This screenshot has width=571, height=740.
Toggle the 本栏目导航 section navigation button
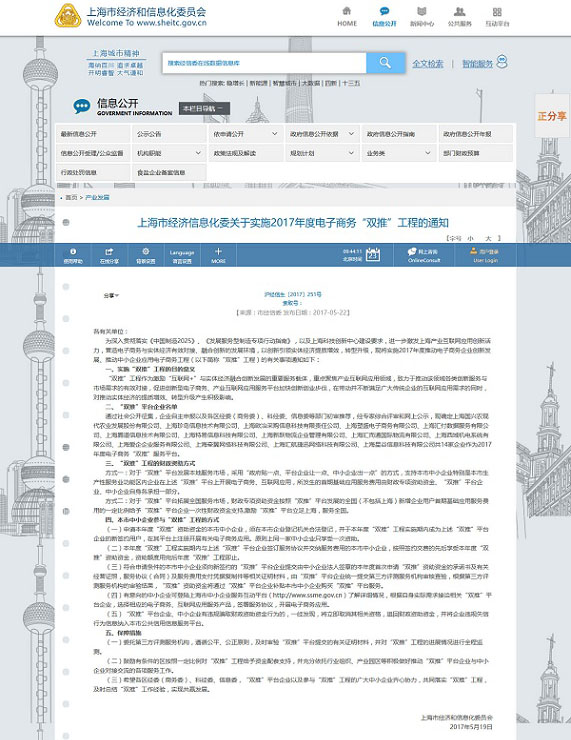click(x=204, y=109)
